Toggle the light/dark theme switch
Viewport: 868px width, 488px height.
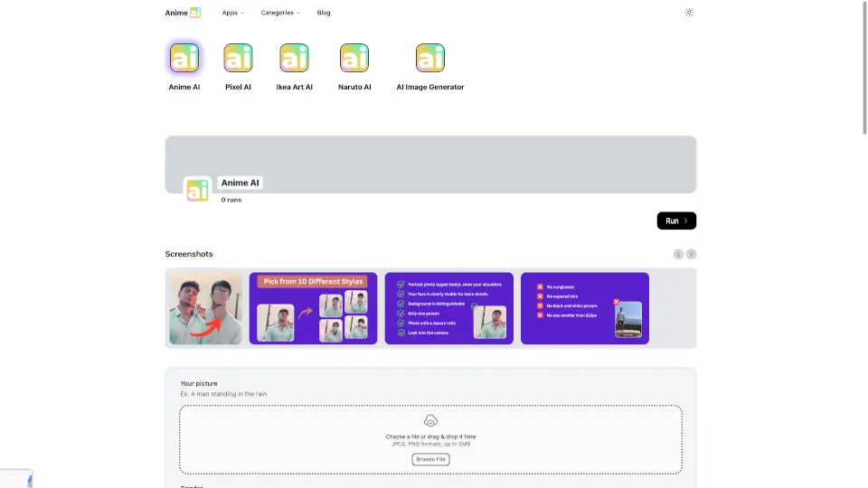689,13
